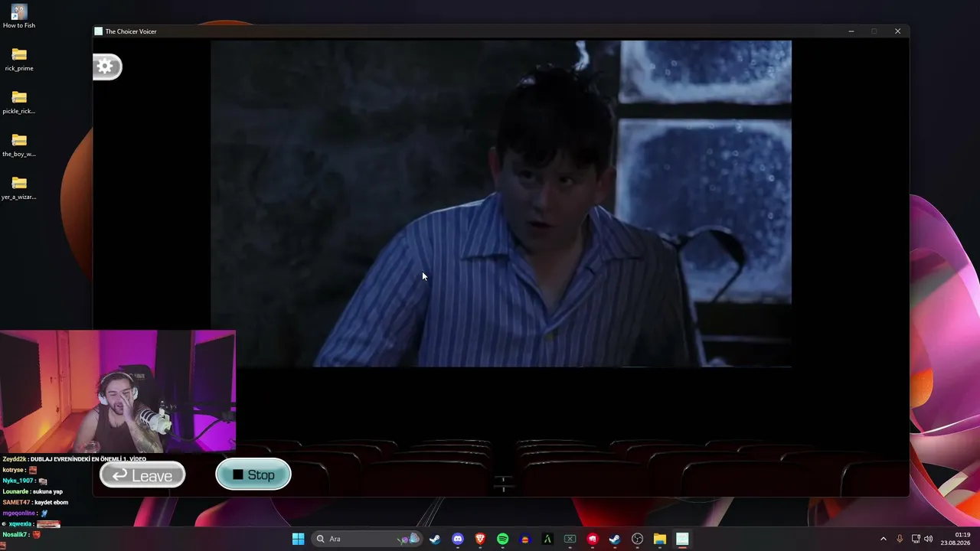Click the mgeqonline username in chat

(18, 513)
